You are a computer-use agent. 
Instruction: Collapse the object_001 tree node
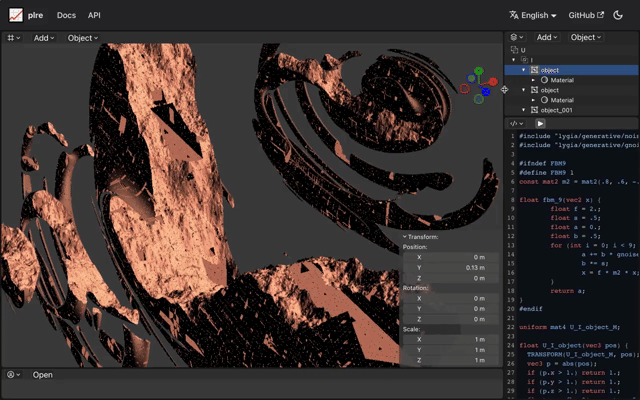click(524, 110)
